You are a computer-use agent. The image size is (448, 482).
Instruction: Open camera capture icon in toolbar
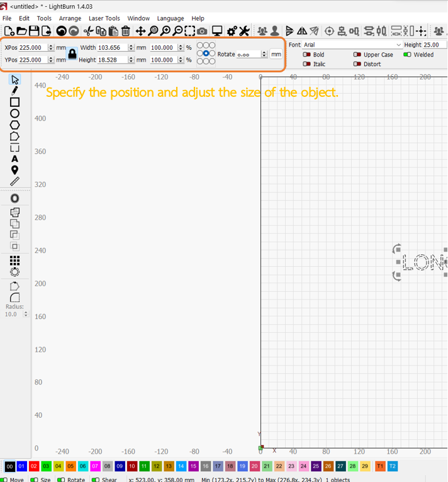(x=202, y=31)
